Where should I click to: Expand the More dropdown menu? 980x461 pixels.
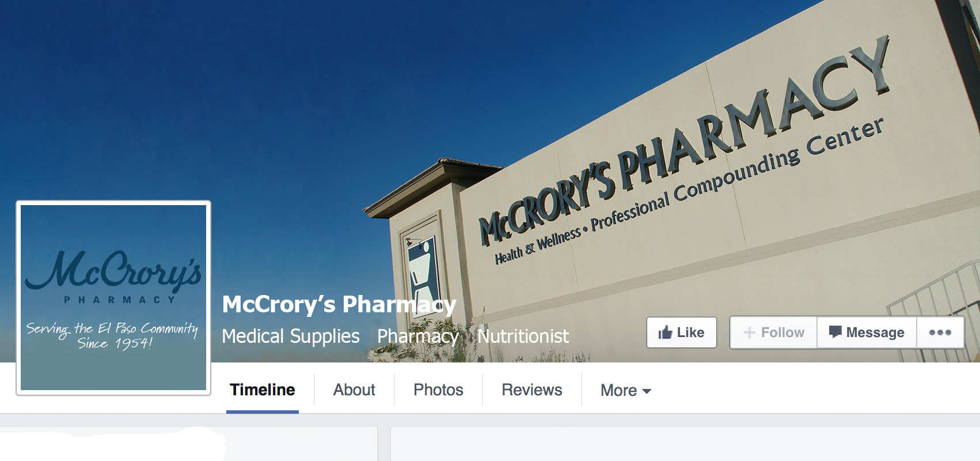[x=625, y=391]
